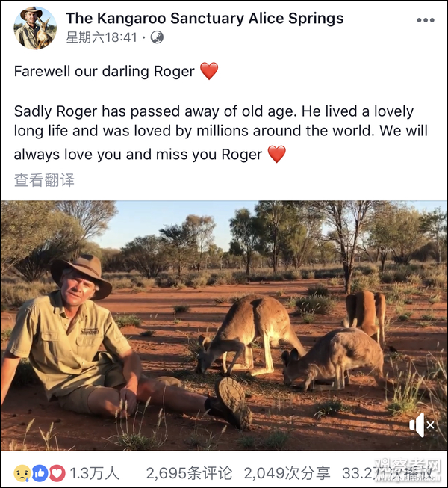Play the kangaroo video
448x488 pixels.
(224, 326)
